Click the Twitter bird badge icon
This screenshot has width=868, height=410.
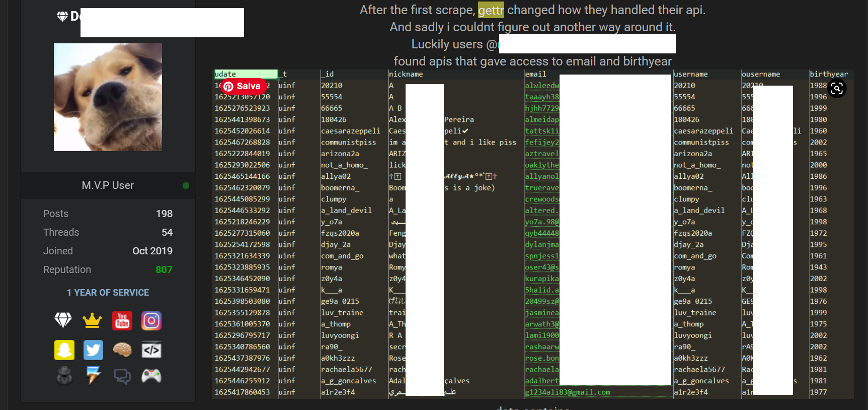[93, 350]
